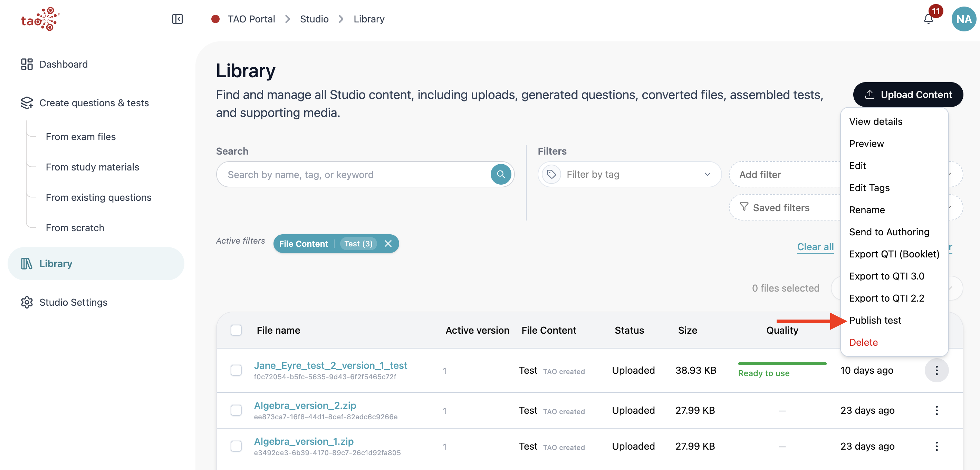The width and height of the screenshot is (980, 470).
Task: Click the Dashboard grid icon
Action: (x=27, y=64)
